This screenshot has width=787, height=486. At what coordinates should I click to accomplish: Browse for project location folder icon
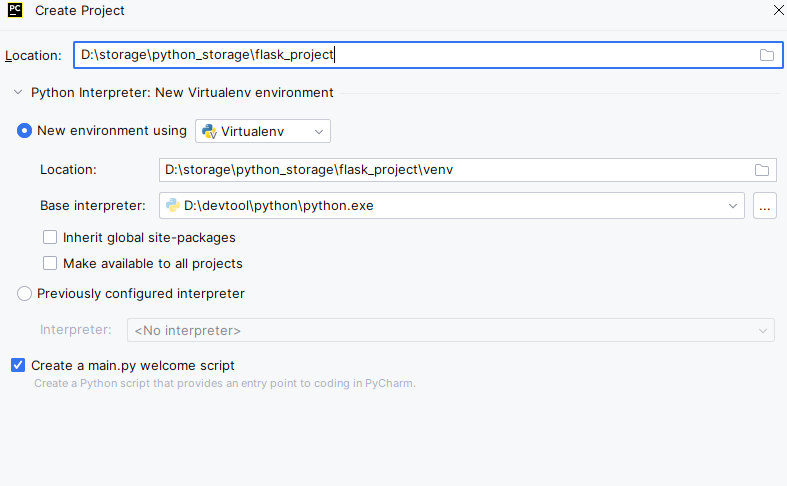click(x=766, y=55)
